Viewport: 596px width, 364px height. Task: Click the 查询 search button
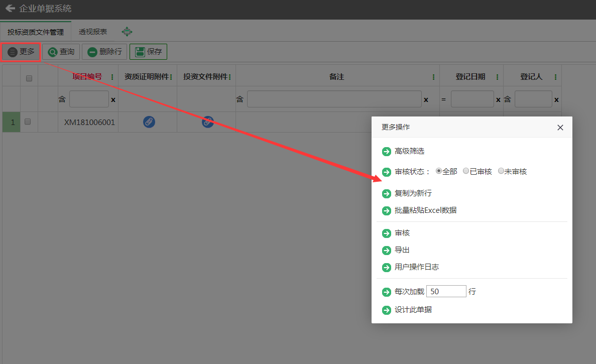pos(61,52)
